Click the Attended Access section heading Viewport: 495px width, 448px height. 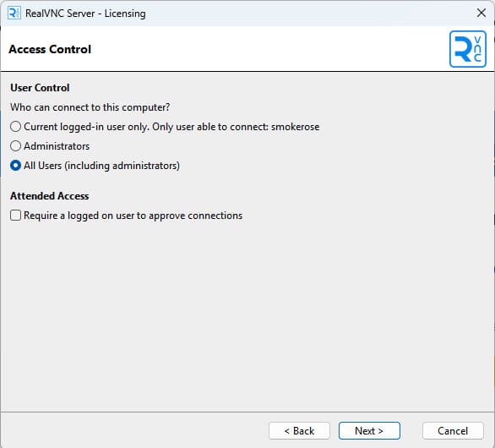pyautogui.click(x=50, y=196)
